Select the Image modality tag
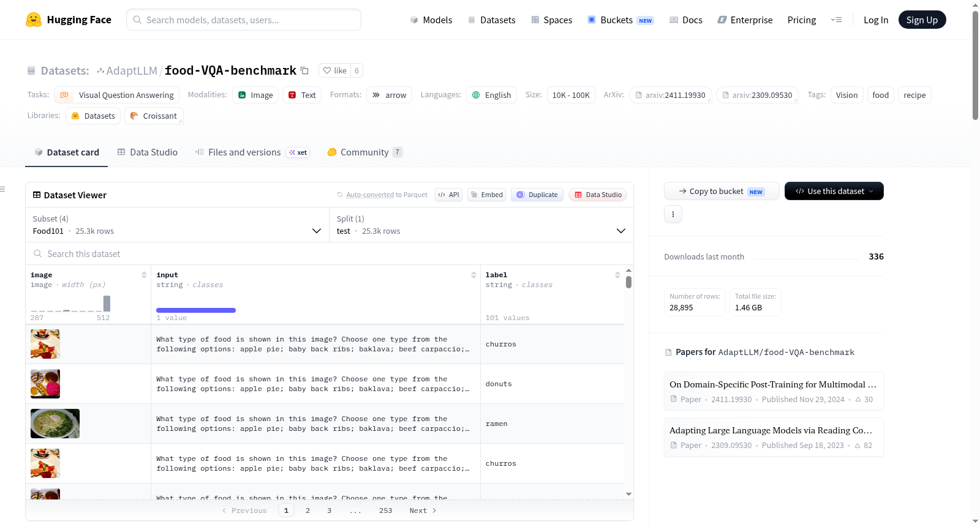 point(255,95)
